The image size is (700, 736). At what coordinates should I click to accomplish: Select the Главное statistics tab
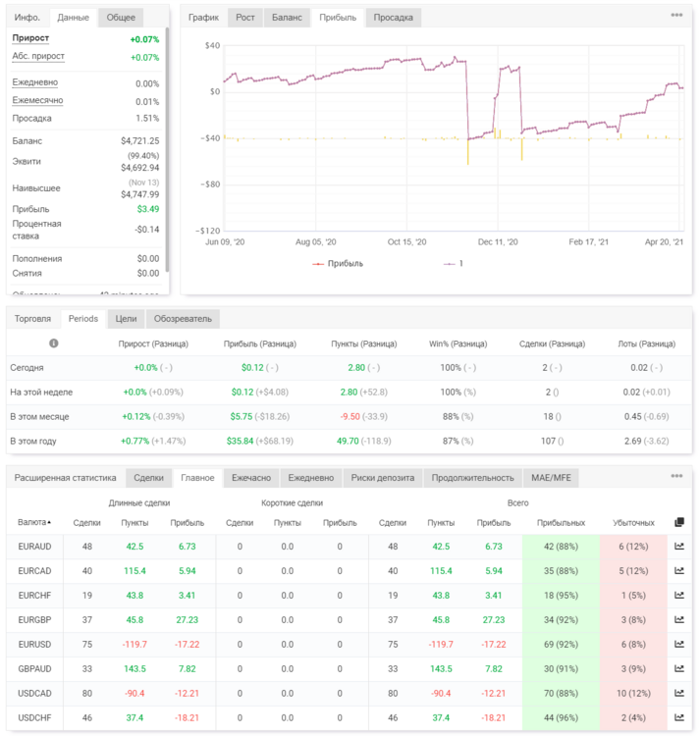click(197, 477)
